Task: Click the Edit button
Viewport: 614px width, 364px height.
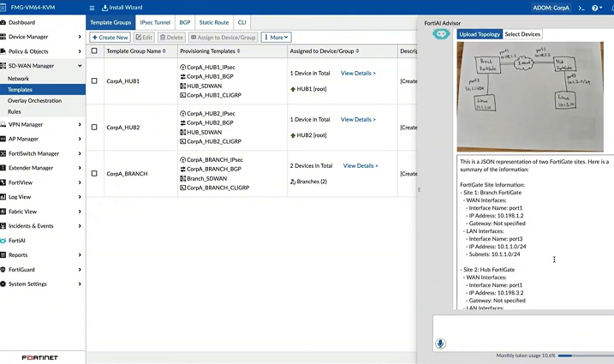Action: coord(144,37)
